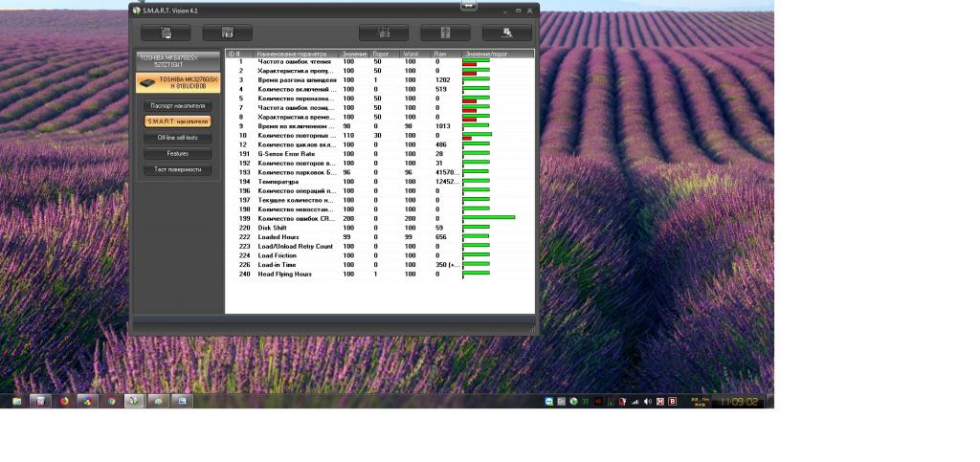Open Off-line self-tests
This screenshot has width=980, height=462.
177,138
